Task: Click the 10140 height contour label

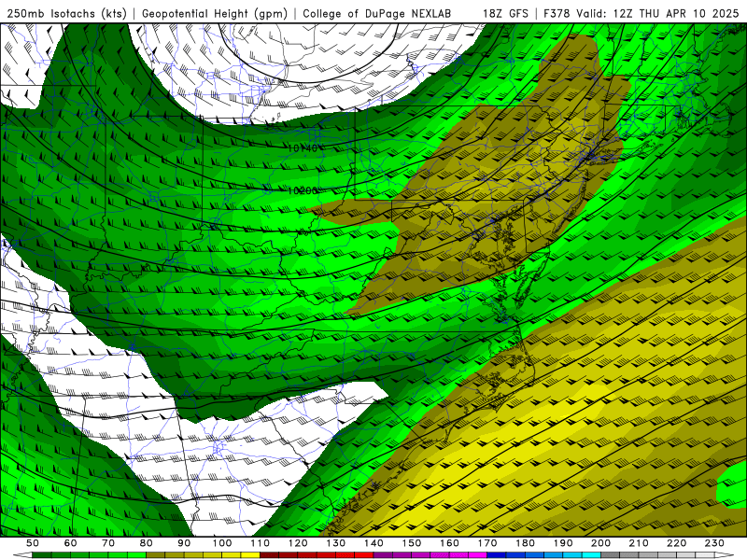Action: pos(303,148)
